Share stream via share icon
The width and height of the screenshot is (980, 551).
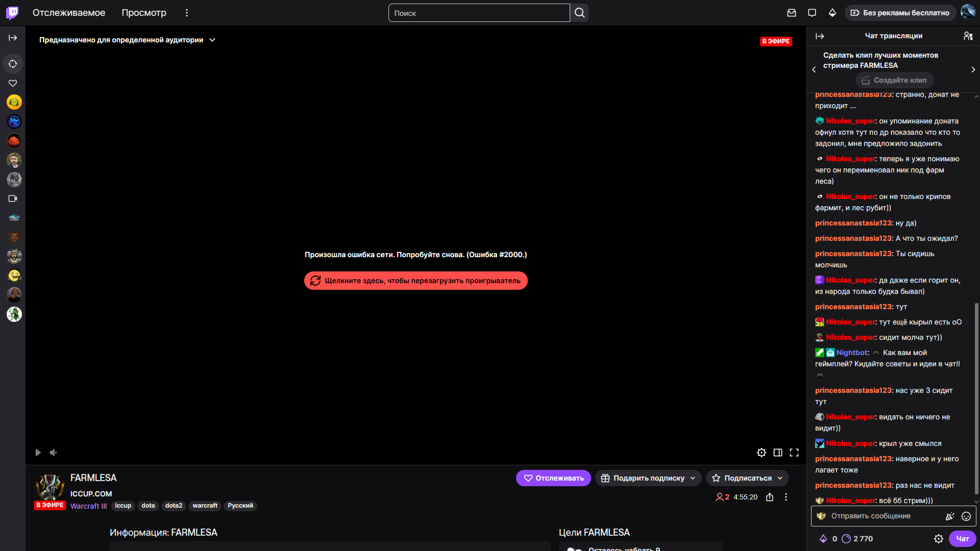click(770, 497)
